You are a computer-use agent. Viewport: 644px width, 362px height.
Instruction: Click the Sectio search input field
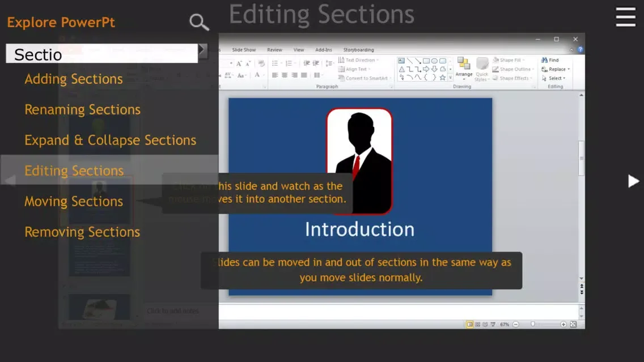[102, 53]
